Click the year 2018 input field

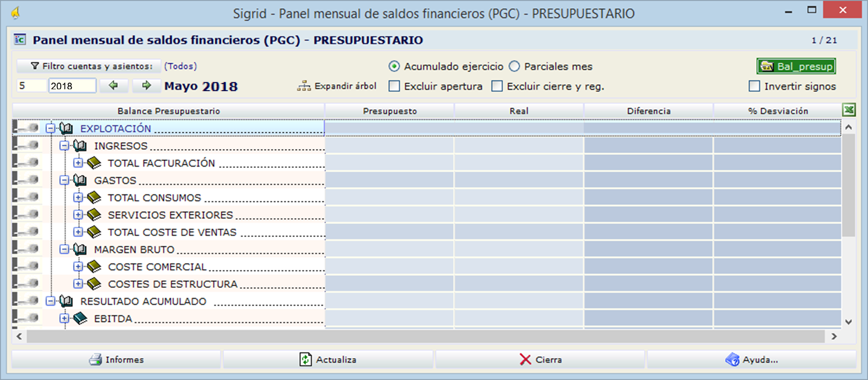(x=72, y=86)
